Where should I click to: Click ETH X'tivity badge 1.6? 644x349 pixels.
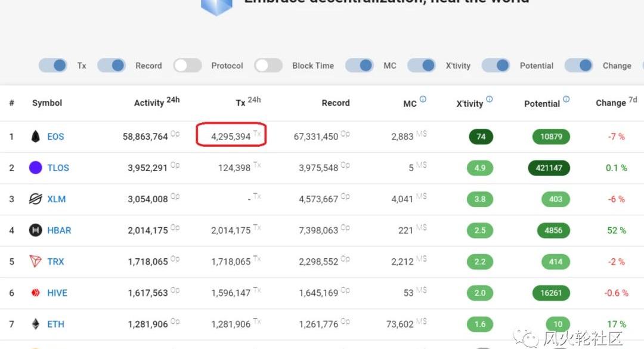[x=479, y=324]
